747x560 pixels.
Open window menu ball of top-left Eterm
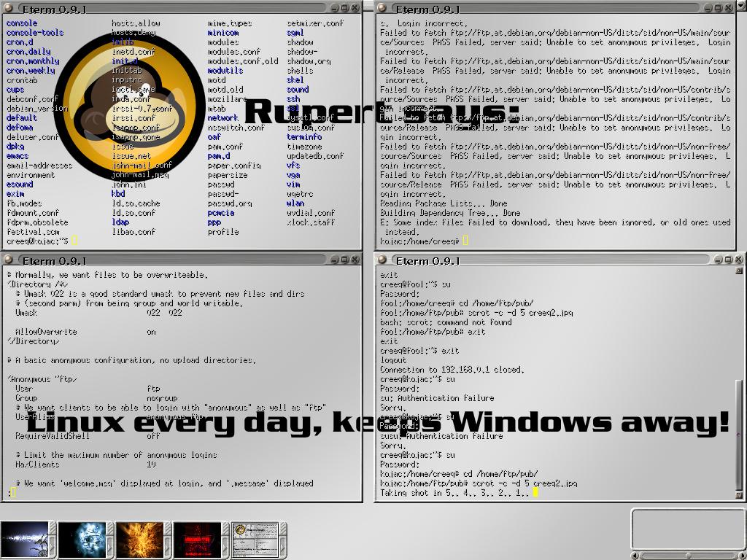(x=7, y=7)
